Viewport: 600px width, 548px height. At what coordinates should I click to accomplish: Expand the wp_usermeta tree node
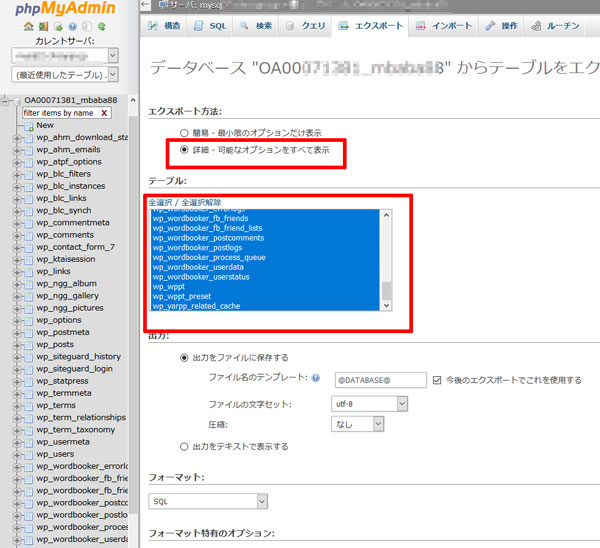(x=17, y=443)
